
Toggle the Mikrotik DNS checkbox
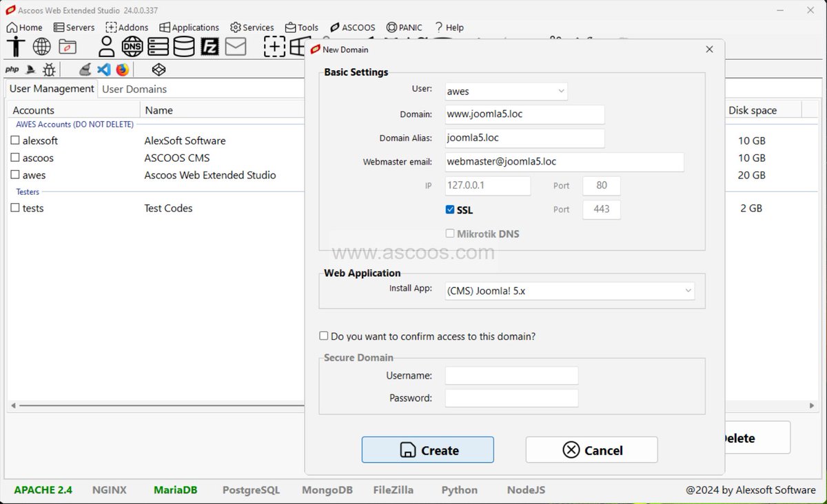450,233
